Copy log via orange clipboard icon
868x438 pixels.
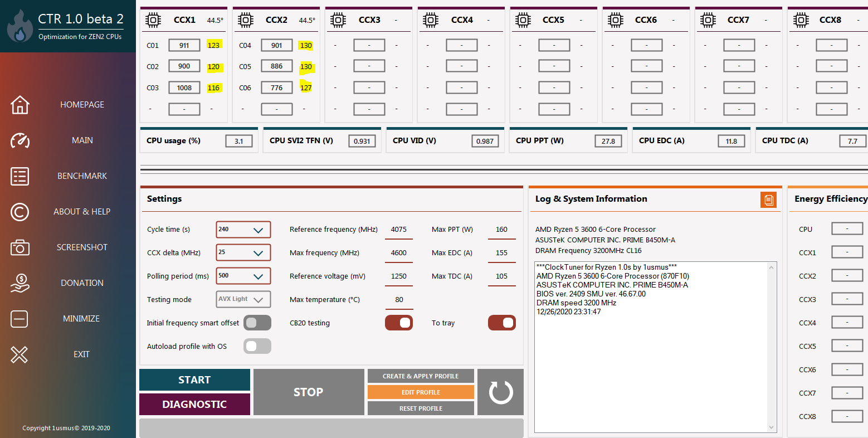point(768,199)
